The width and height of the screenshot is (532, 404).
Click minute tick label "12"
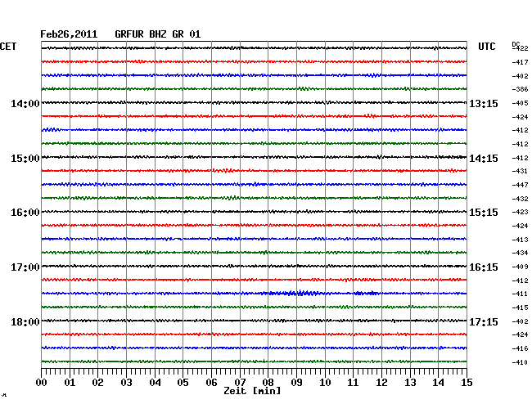click(381, 383)
